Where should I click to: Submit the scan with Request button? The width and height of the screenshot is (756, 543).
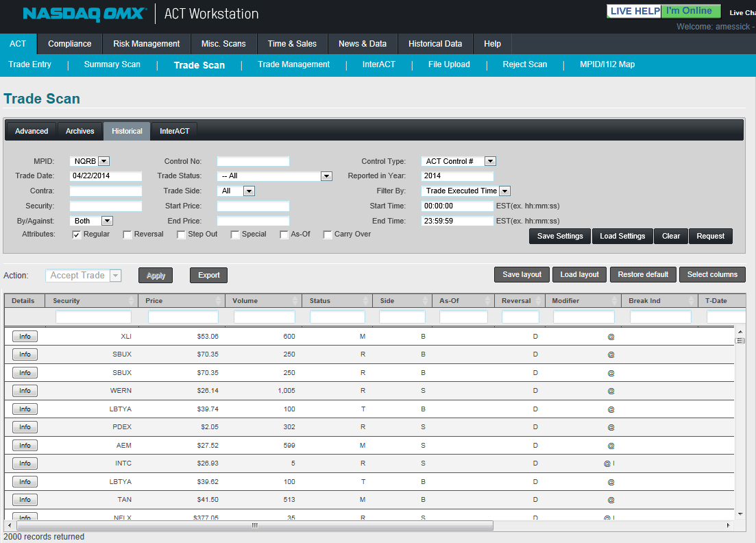[711, 237]
